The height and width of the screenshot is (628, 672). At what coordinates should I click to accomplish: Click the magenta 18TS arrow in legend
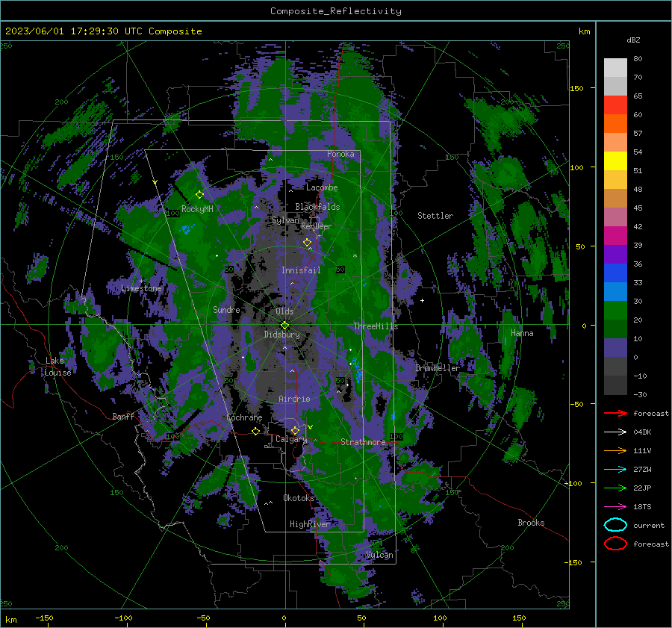point(616,507)
